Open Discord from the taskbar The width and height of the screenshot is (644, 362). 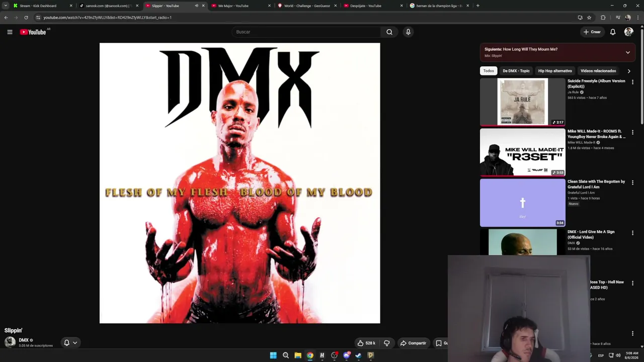346,355
